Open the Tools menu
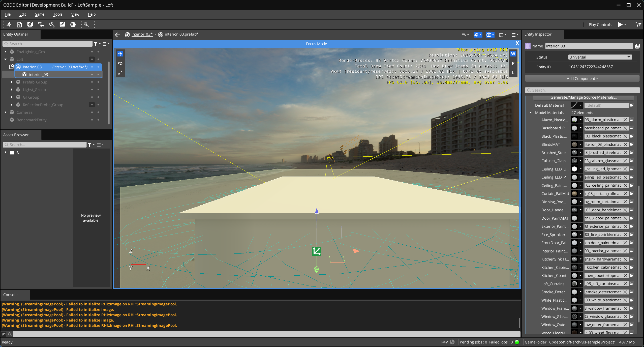This screenshot has height=347, width=644. (x=58, y=14)
